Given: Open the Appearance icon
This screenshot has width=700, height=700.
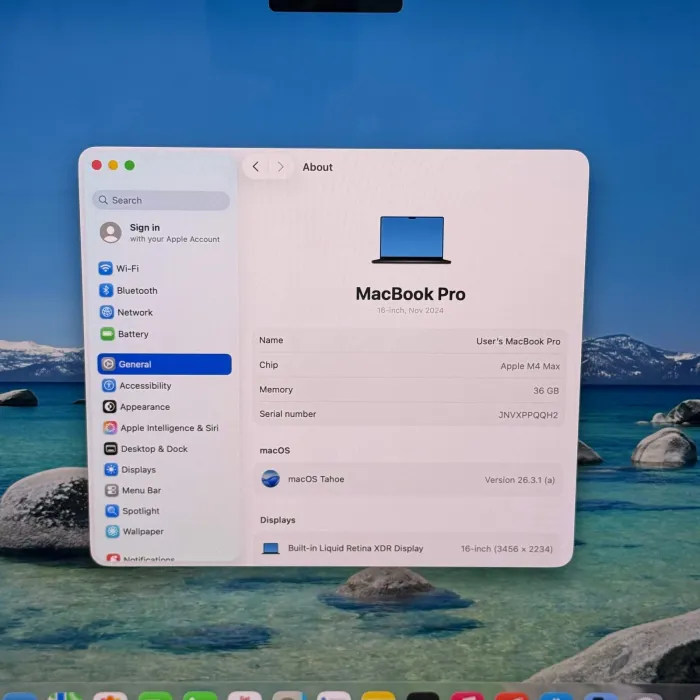Looking at the screenshot, I should (x=110, y=407).
